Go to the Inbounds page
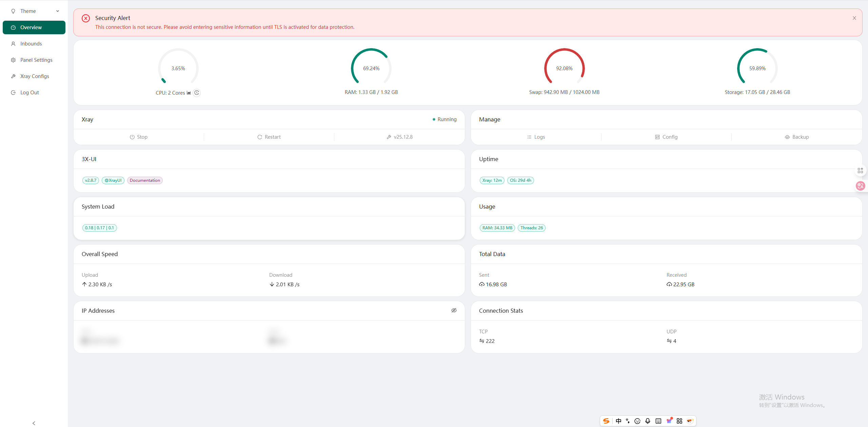Image resolution: width=868 pixels, height=427 pixels. (31, 44)
